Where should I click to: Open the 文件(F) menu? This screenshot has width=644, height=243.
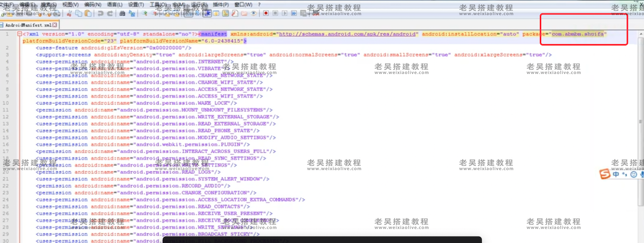coord(6,4)
